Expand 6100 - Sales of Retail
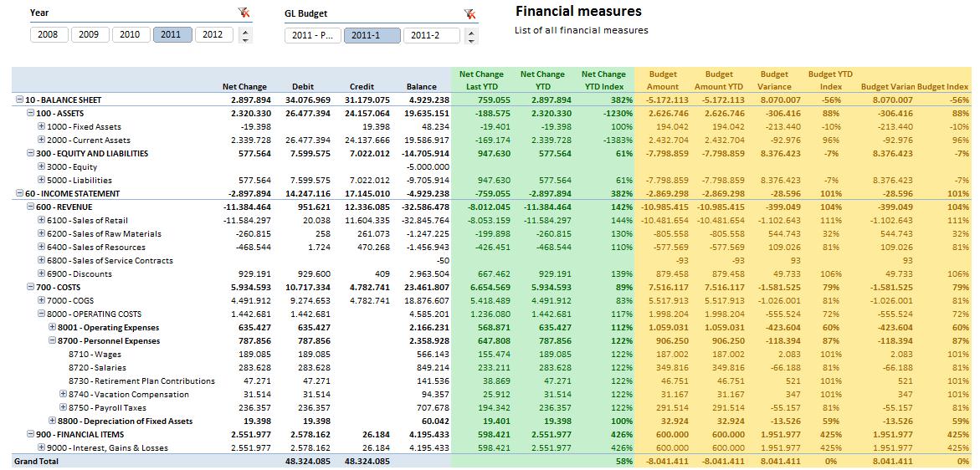The height and width of the screenshot is (470, 980). click(x=41, y=220)
